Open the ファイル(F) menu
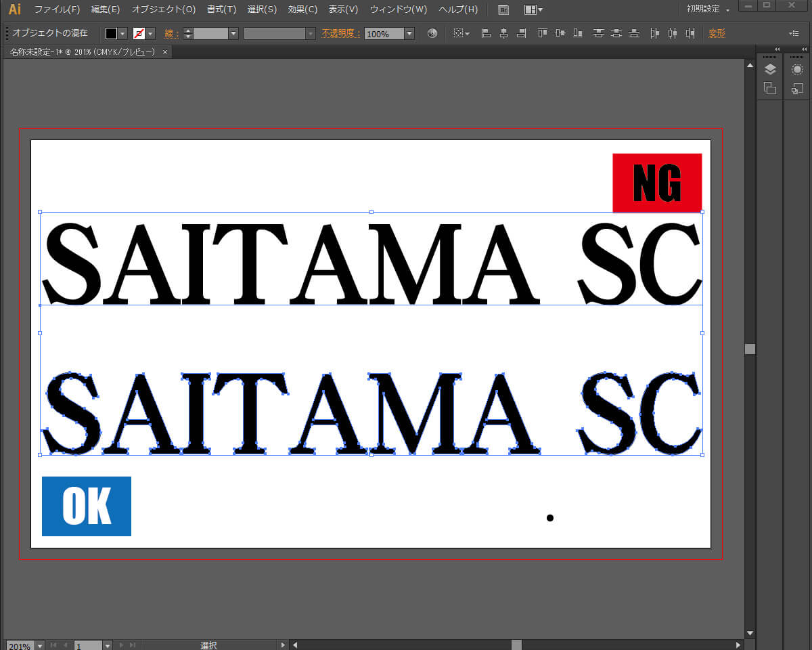Image resolution: width=812 pixels, height=650 pixels. pos(57,9)
